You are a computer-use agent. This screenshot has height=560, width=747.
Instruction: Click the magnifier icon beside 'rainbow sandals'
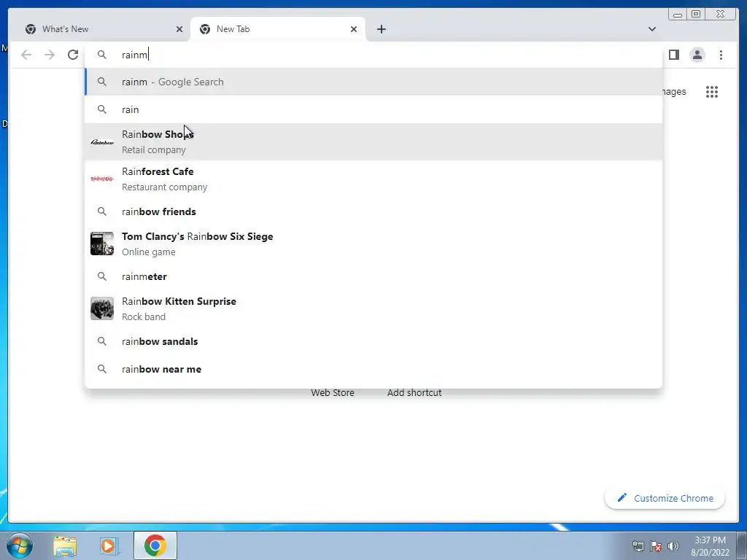pyautogui.click(x=102, y=341)
